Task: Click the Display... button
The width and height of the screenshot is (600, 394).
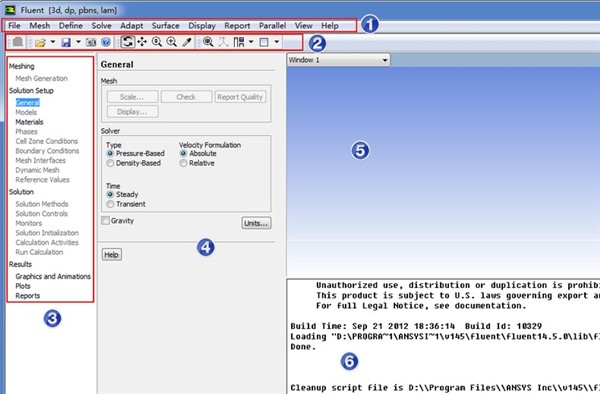Action: coord(132,111)
